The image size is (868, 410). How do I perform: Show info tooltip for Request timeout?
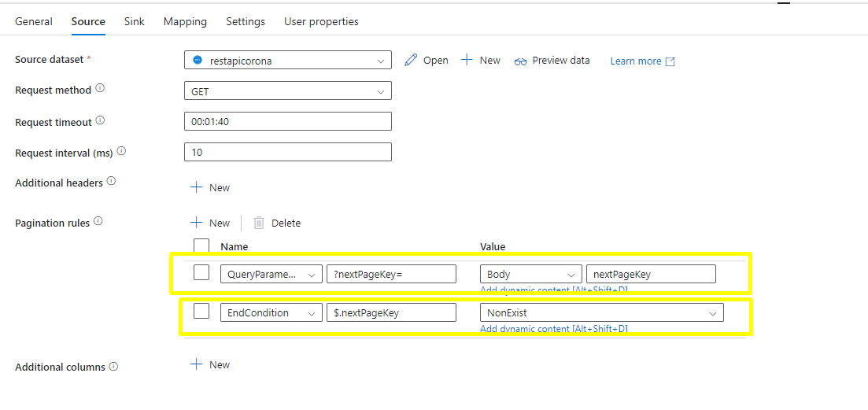pos(100,120)
